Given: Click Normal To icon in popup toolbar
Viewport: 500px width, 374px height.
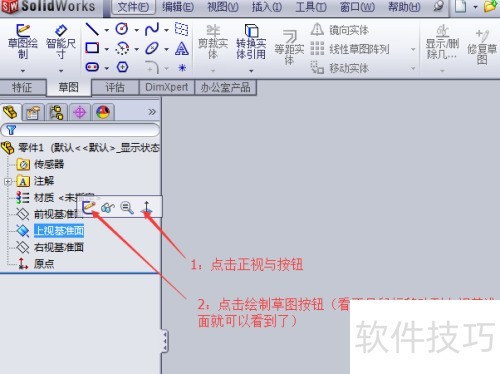Looking at the screenshot, I should point(147,207).
